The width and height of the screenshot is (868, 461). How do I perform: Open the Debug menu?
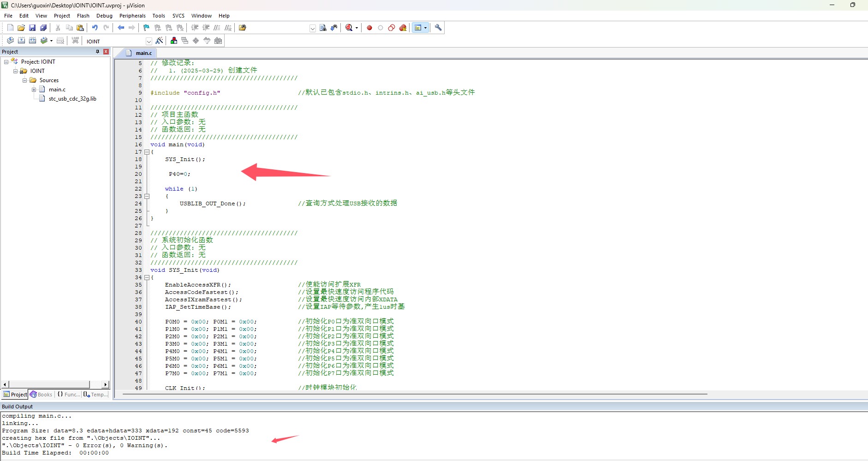104,16
